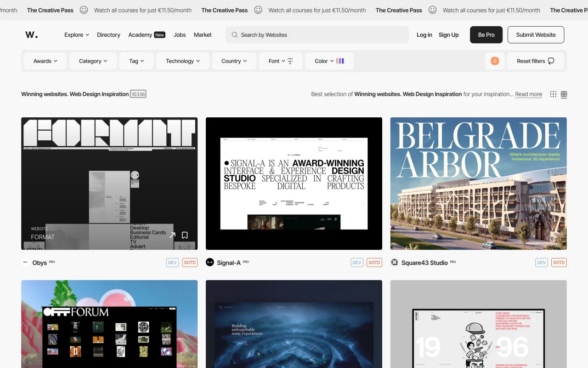Bookmark the FORMAT website card

pyautogui.click(x=185, y=235)
